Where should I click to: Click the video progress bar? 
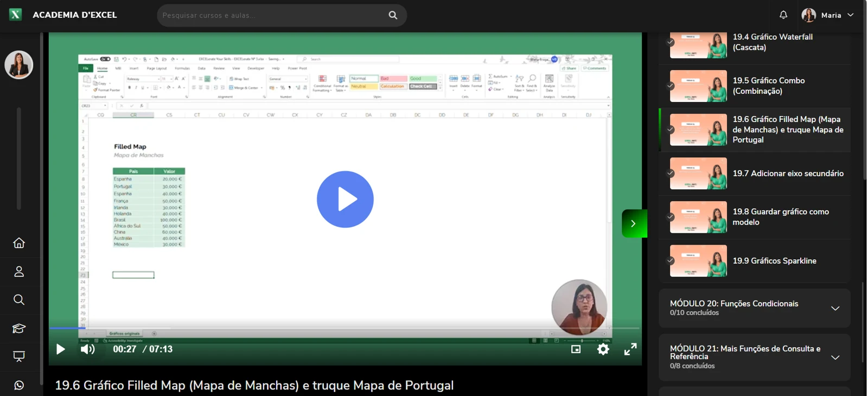[345, 328]
